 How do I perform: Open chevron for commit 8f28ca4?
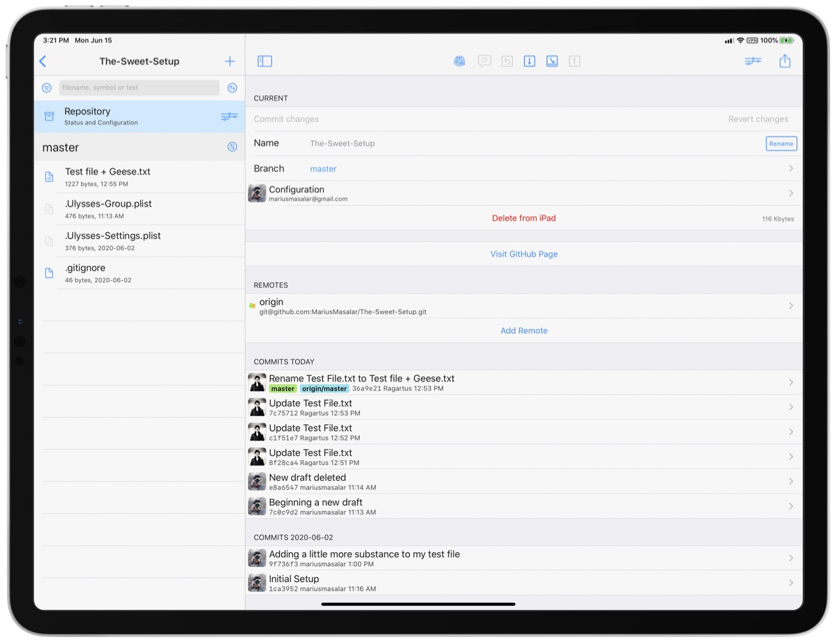click(791, 457)
